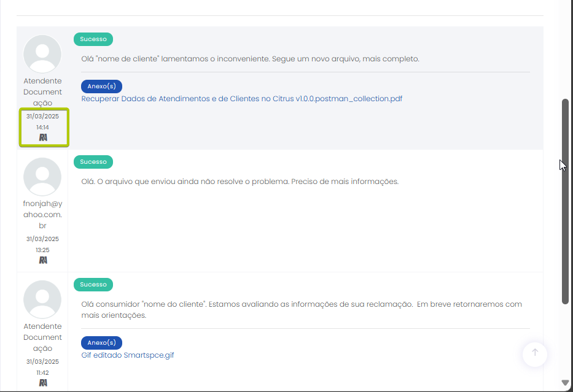Viewport: 573px width, 392px height.
Task: Click the RA logo icon under 13:25
Action: coord(43,260)
